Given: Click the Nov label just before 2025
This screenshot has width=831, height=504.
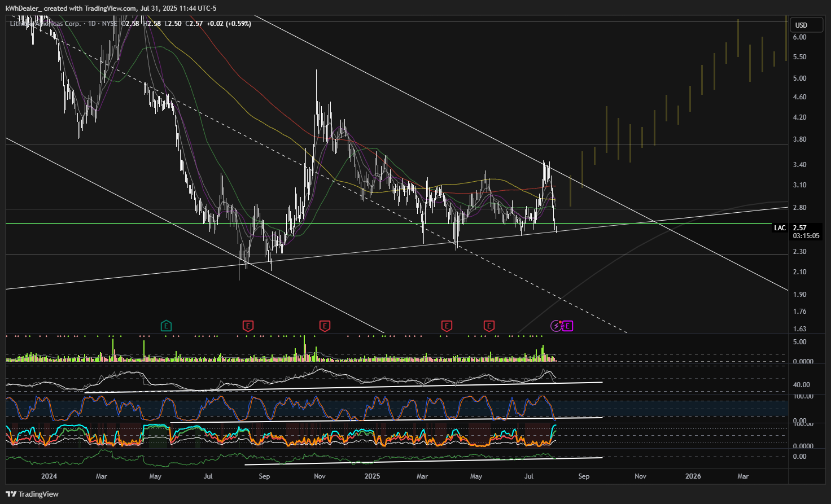Looking at the screenshot, I should click(x=320, y=476).
